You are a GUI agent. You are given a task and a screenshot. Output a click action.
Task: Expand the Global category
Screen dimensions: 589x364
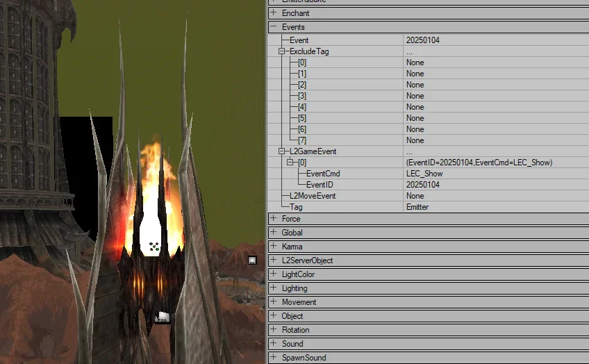[x=274, y=232]
